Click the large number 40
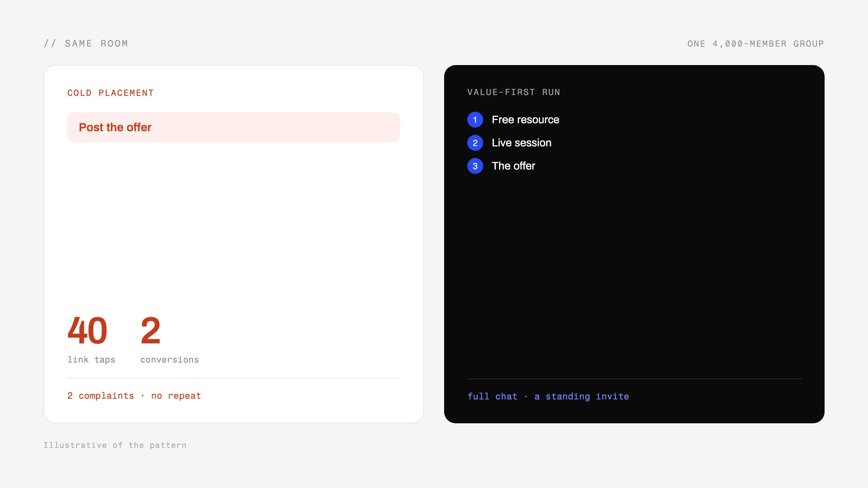Viewport: 868px width, 488px height. pos(88,330)
